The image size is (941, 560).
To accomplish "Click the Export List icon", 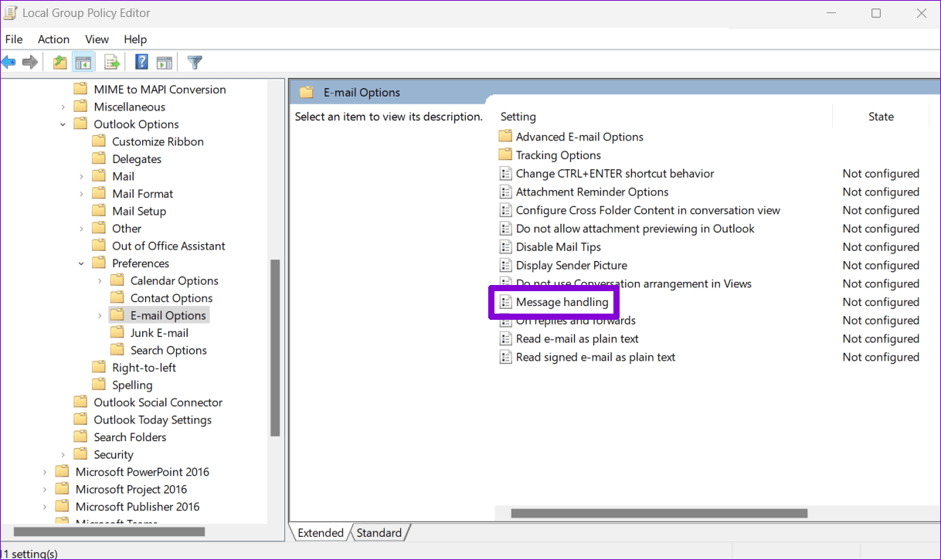I will point(110,62).
